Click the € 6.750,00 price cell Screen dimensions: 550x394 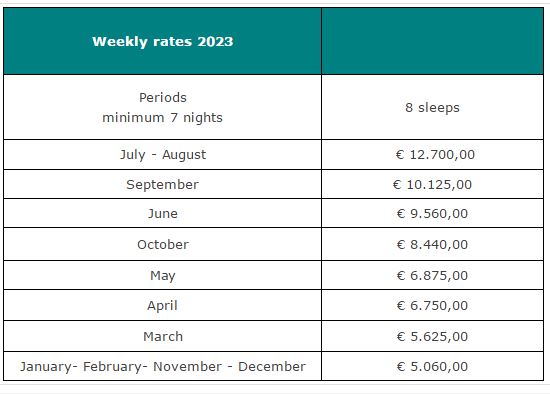(x=432, y=305)
